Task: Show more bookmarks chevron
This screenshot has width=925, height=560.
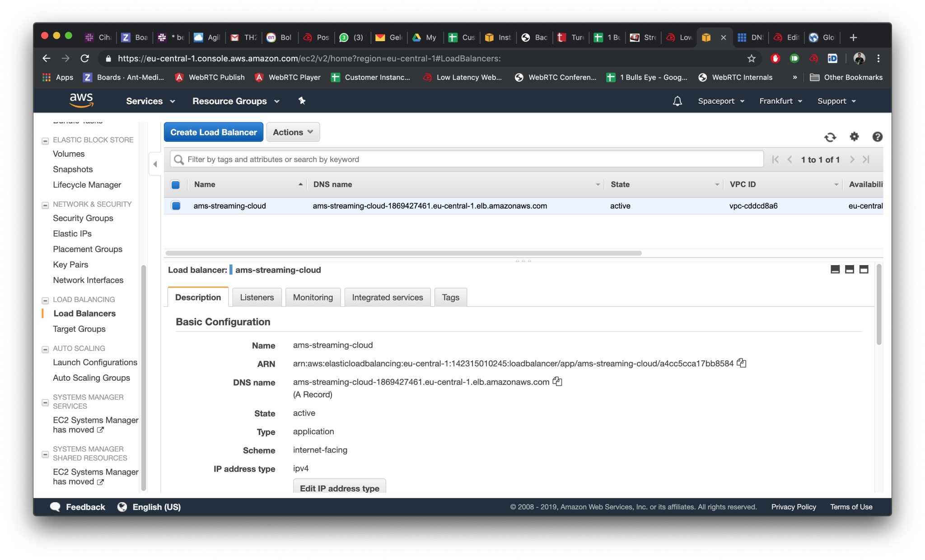Action: [794, 77]
